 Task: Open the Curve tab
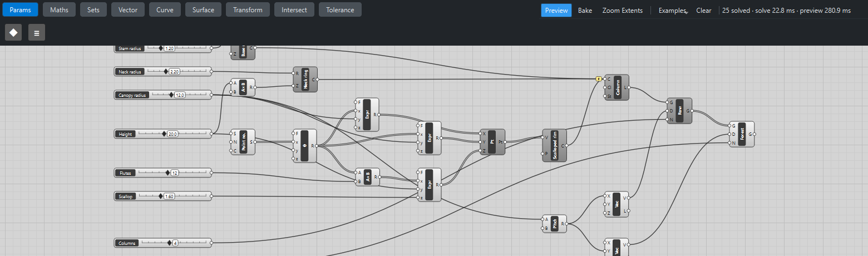click(x=165, y=9)
